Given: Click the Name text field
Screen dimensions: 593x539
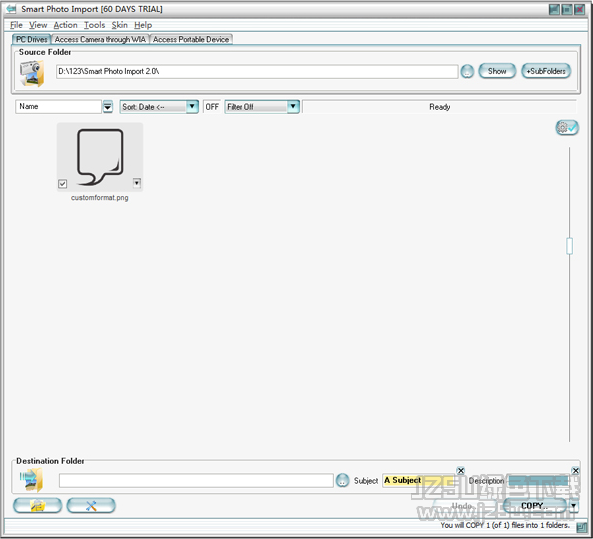Looking at the screenshot, I should click(x=58, y=107).
